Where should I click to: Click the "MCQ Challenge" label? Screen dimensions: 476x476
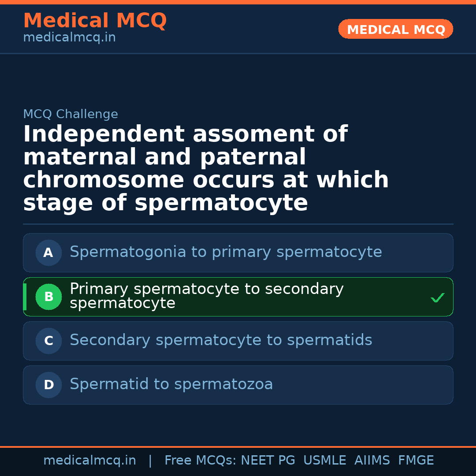point(71,114)
